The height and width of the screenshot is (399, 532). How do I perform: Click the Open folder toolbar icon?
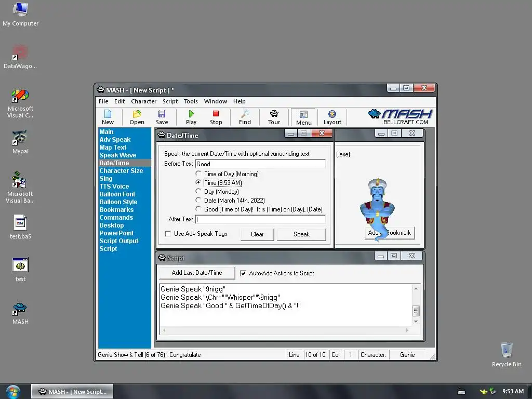click(x=137, y=117)
